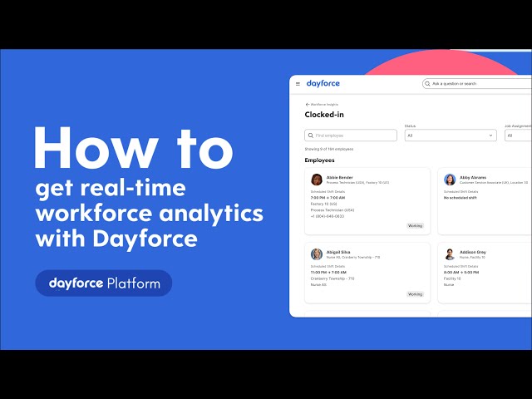This screenshot has width=532, height=399.
Task: Click the Ask a question or search field
Action: (x=477, y=83)
